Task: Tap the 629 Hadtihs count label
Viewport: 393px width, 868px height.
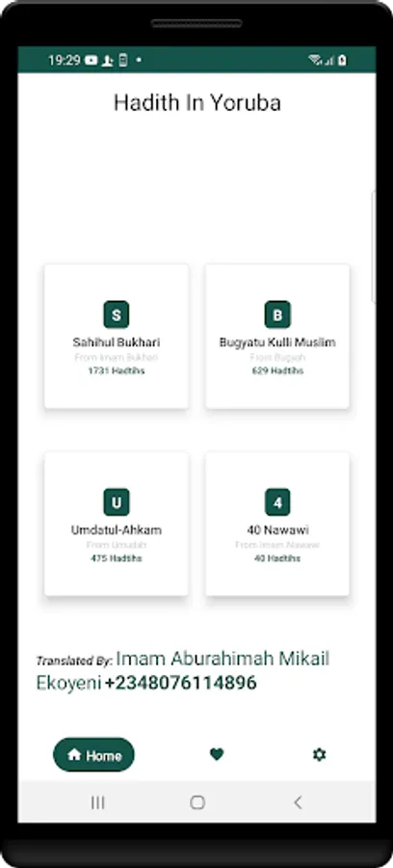Action: click(277, 371)
